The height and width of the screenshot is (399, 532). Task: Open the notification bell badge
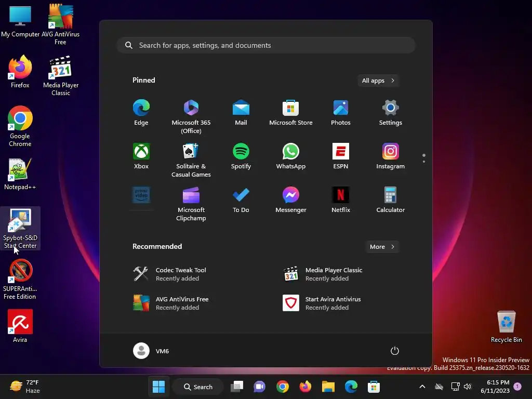tap(517, 386)
